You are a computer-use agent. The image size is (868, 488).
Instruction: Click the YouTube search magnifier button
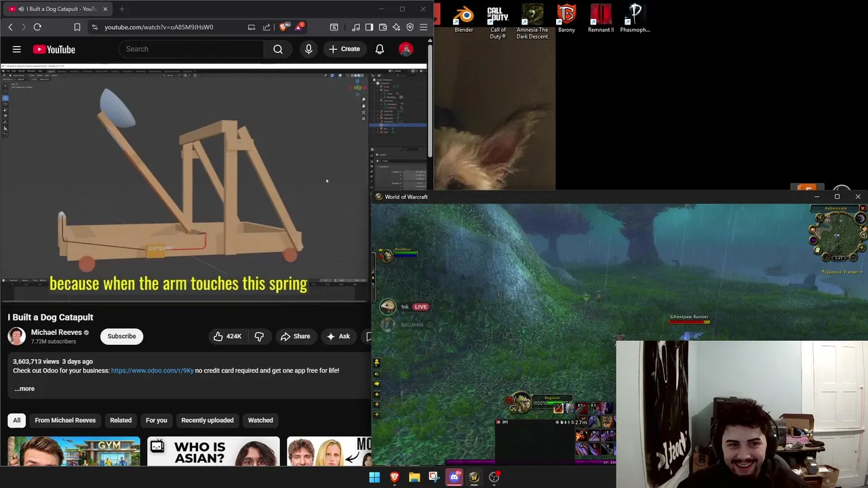coord(278,49)
